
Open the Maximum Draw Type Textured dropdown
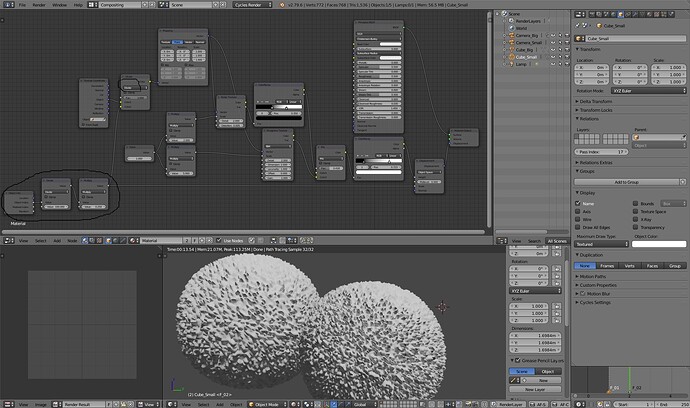pos(602,244)
